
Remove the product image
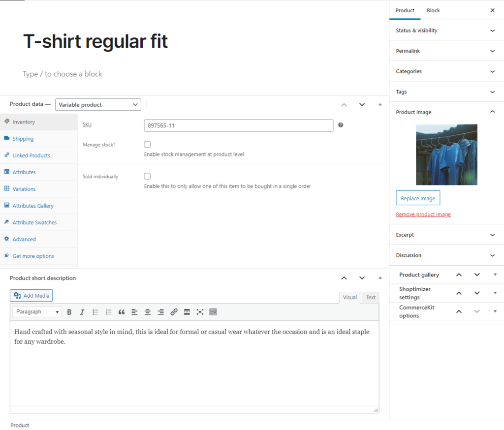(x=423, y=214)
